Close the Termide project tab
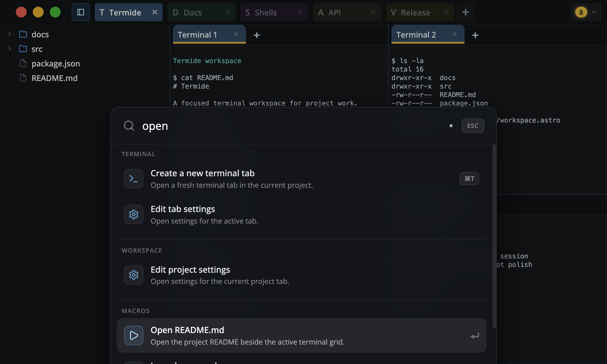The height and width of the screenshot is (364, 607). [155, 12]
